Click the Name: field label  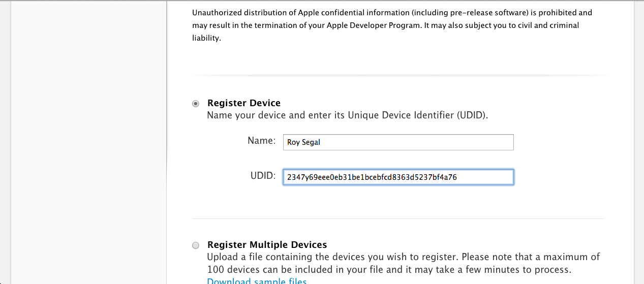coord(262,141)
